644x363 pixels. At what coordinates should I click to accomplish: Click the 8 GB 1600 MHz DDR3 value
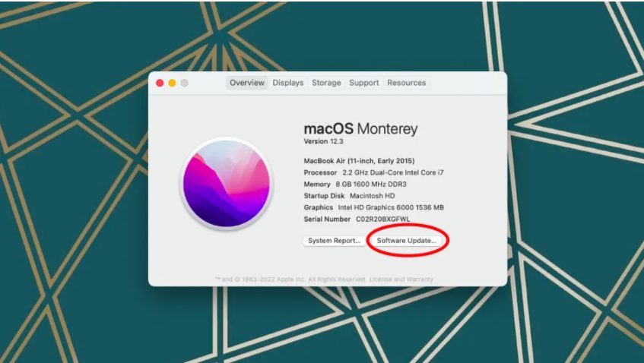point(371,185)
